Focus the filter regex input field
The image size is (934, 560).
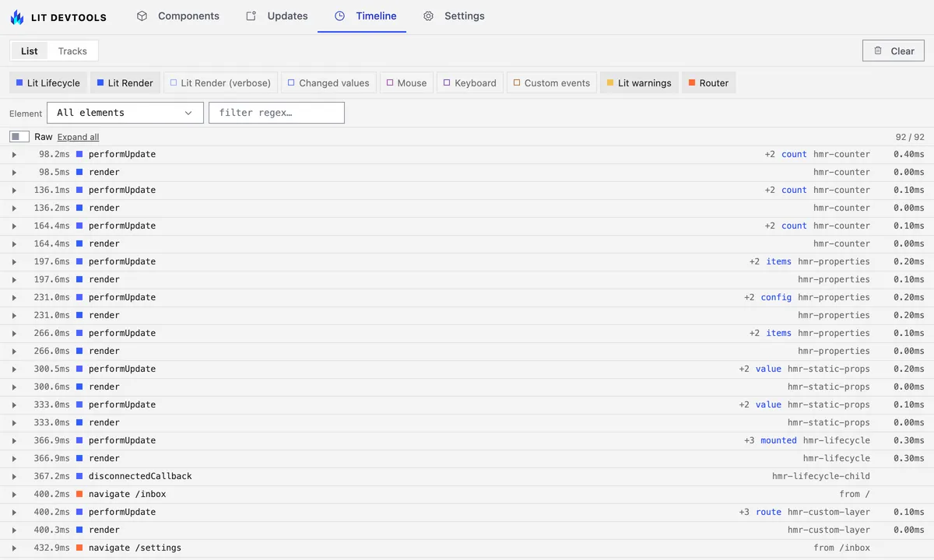[276, 113]
